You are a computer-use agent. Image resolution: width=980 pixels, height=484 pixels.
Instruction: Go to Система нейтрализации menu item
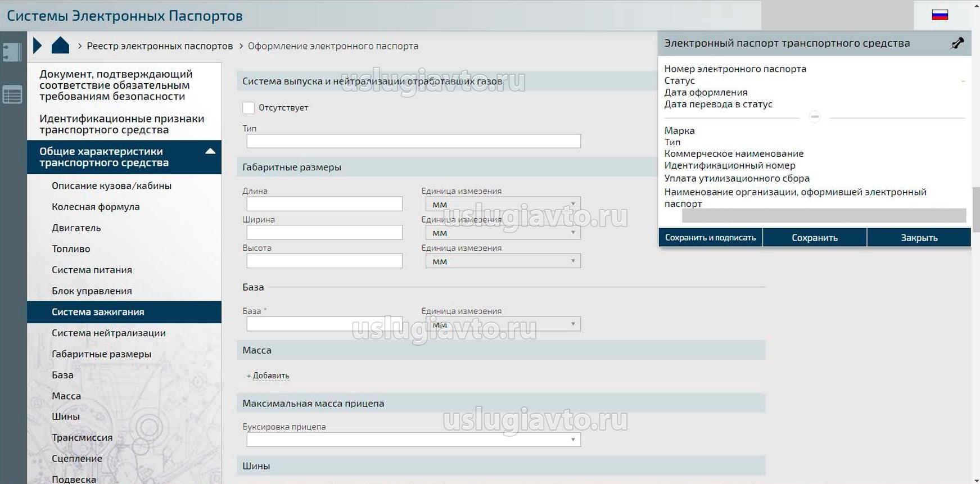(109, 333)
